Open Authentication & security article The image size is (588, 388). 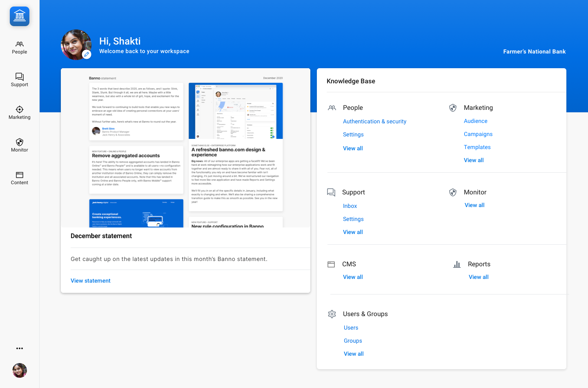click(374, 121)
